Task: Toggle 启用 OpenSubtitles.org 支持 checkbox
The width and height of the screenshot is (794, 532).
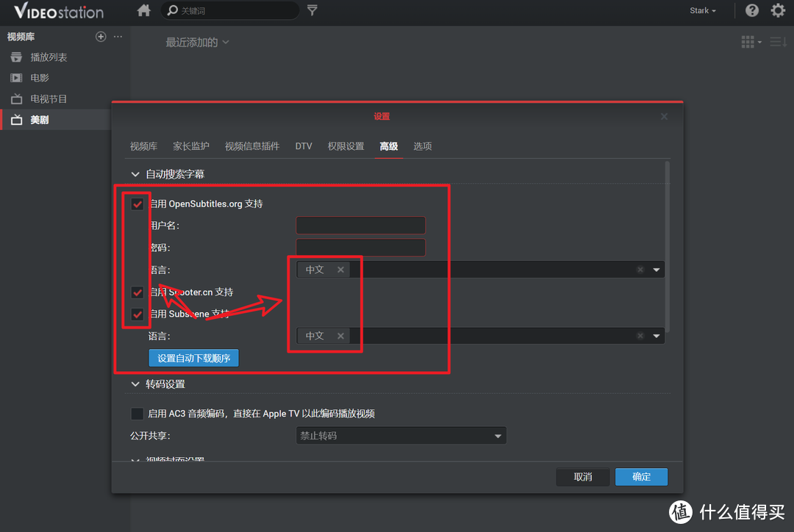Action: coord(137,204)
